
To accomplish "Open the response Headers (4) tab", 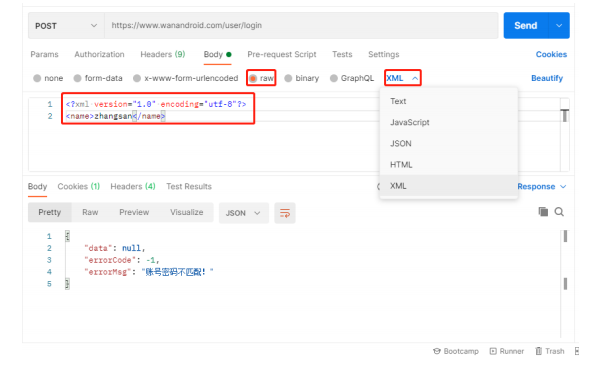I will (x=133, y=186).
